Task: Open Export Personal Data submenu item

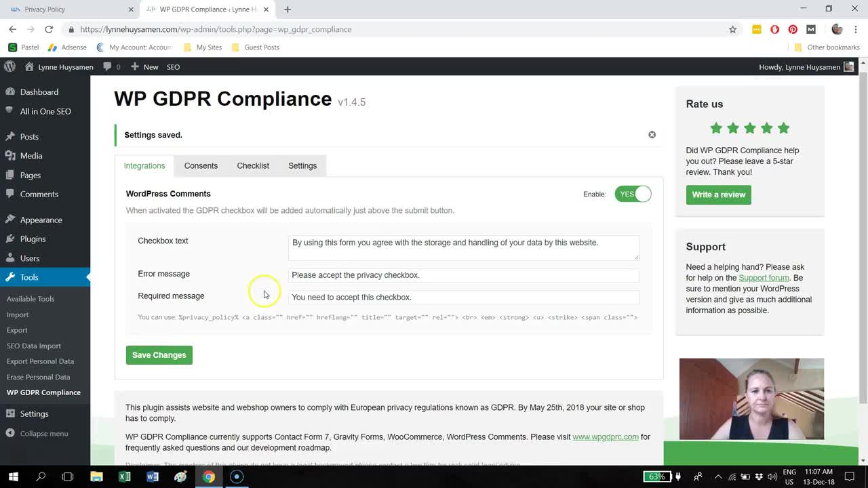Action: [x=40, y=361]
